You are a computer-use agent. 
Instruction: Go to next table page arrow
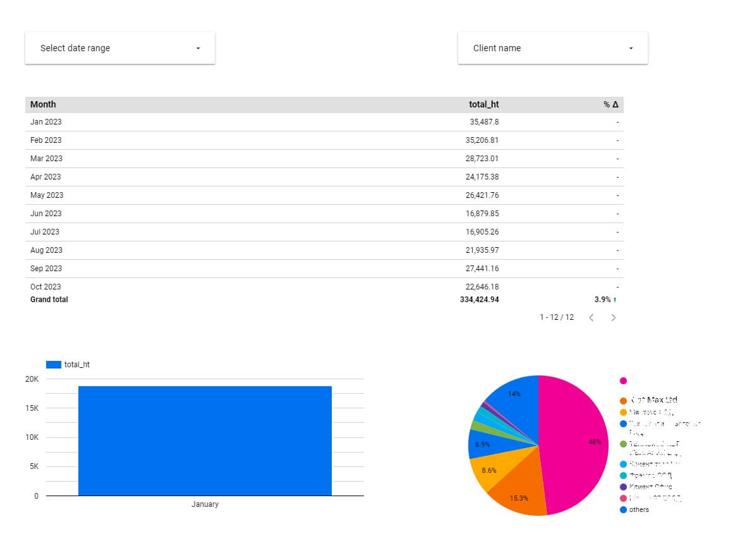point(613,317)
